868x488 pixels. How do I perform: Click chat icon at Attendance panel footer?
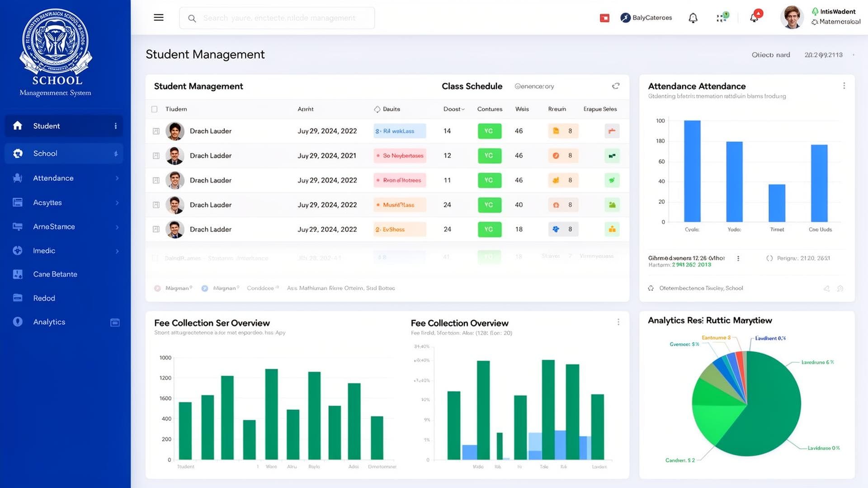pyautogui.click(x=840, y=289)
